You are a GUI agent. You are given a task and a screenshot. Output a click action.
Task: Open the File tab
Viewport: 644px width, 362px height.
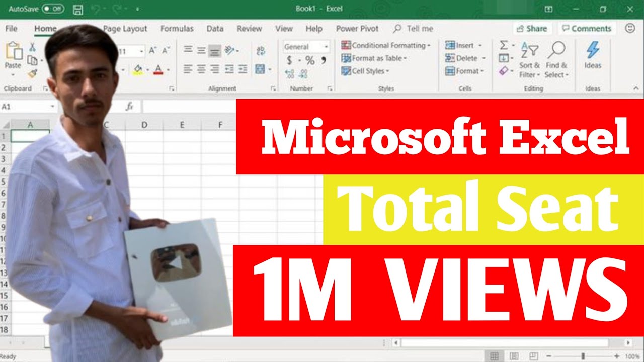point(11,29)
